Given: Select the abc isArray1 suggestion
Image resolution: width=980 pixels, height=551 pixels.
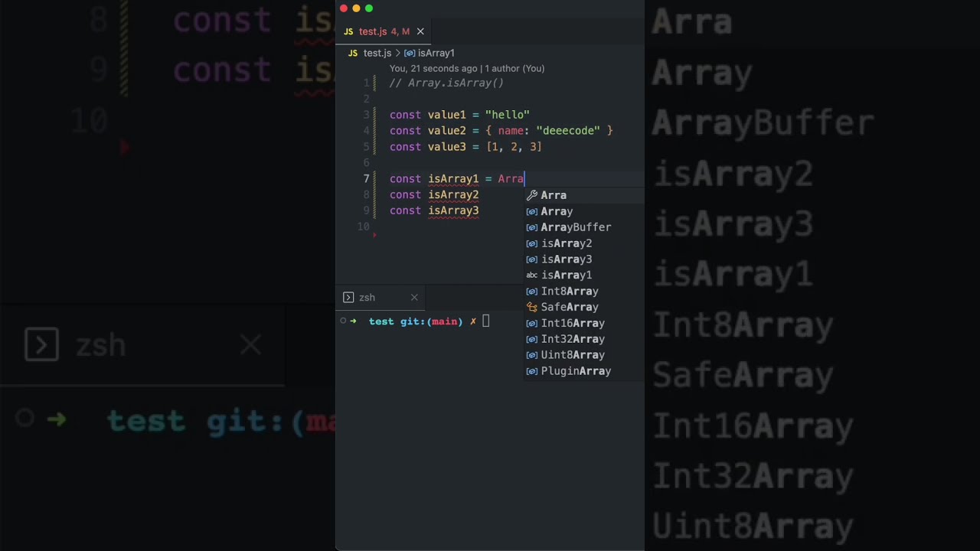Looking at the screenshot, I should coord(584,275).
